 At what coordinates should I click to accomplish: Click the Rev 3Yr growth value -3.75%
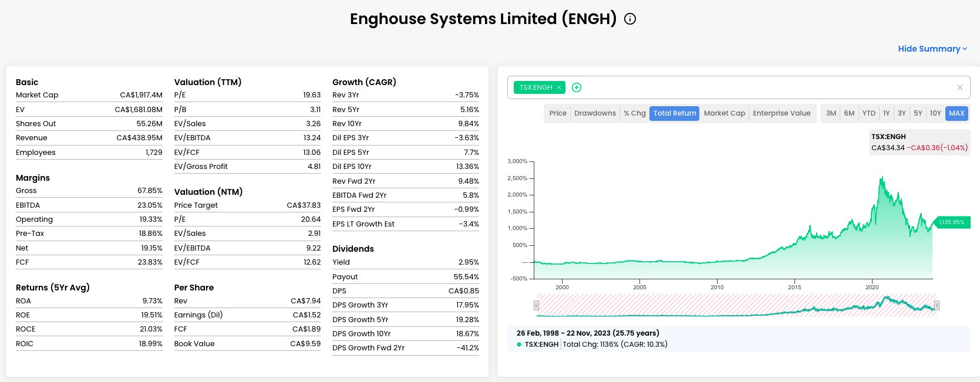467,95
